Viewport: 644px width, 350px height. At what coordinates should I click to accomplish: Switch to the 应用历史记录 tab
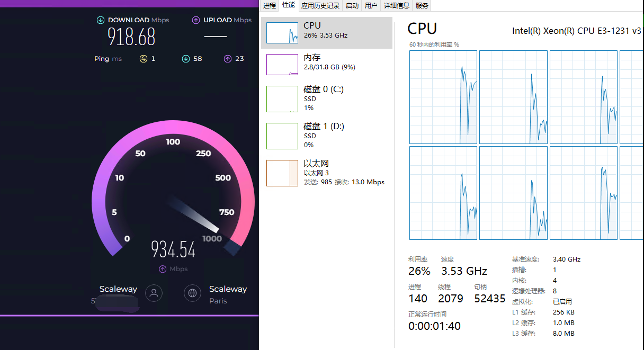pyautogui.click(x=320, y=6)
